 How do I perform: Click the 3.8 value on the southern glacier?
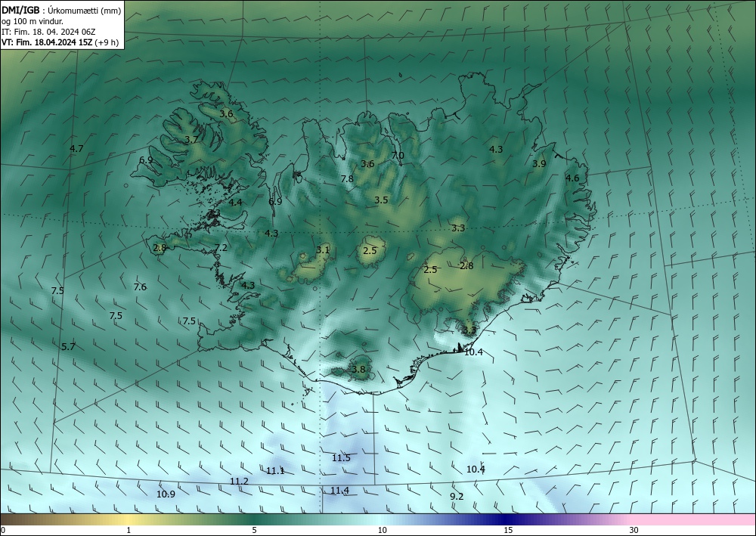pos(358,370)
